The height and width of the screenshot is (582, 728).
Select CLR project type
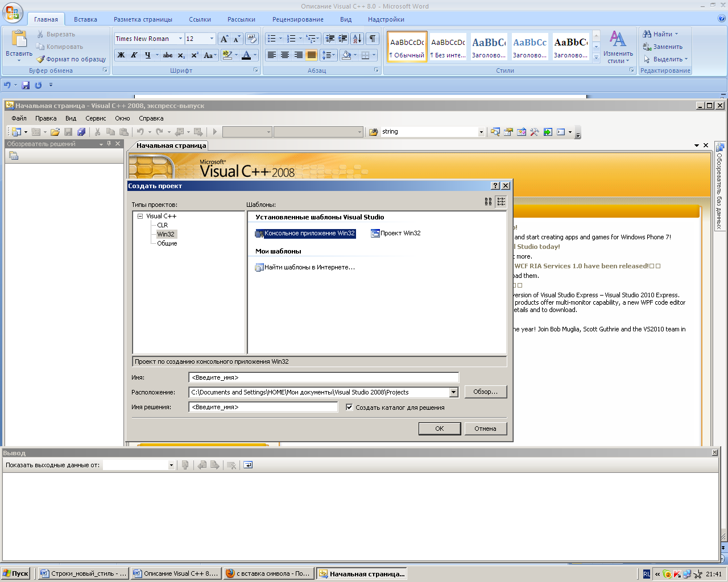tap(163, 225)
